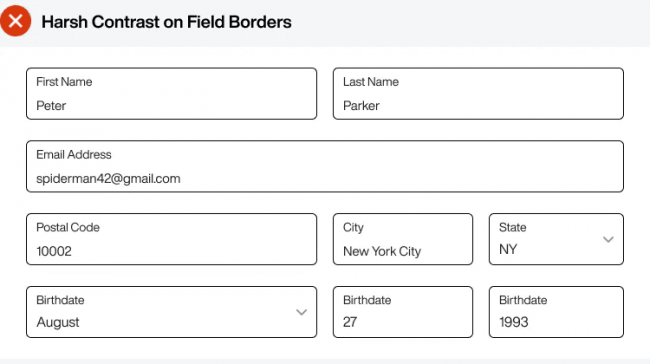Focus the spiderman42@gmail.com email text
The image size is (650, 364).
pyautogui.click(x=108, y=179)
